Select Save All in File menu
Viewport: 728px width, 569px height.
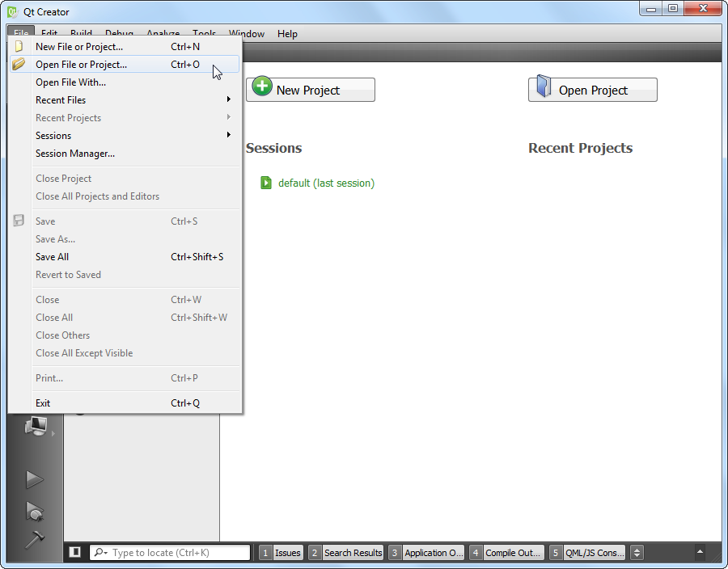125,256
